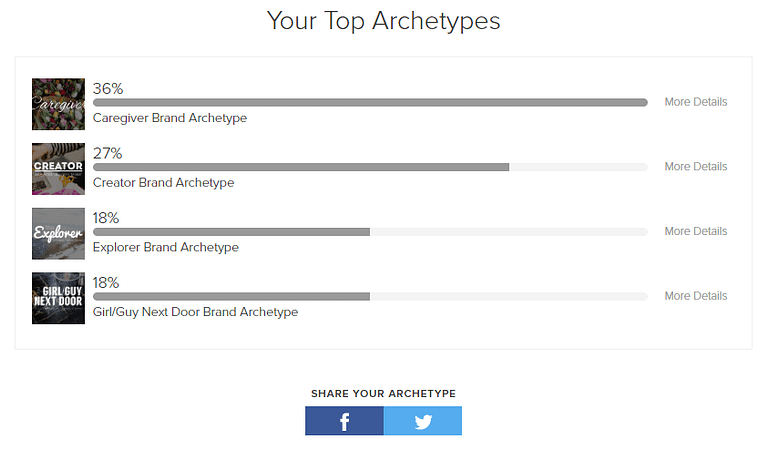View More Details for Explorer archetype
769x460 pixels.
696,231
